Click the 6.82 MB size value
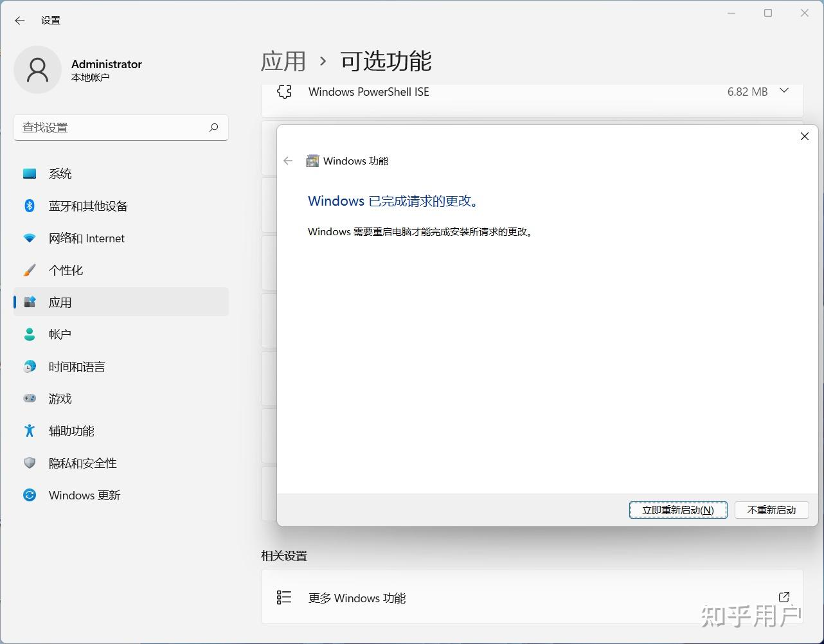The width and height of the screenshot is (824, 644). click(x=748, y=92)
